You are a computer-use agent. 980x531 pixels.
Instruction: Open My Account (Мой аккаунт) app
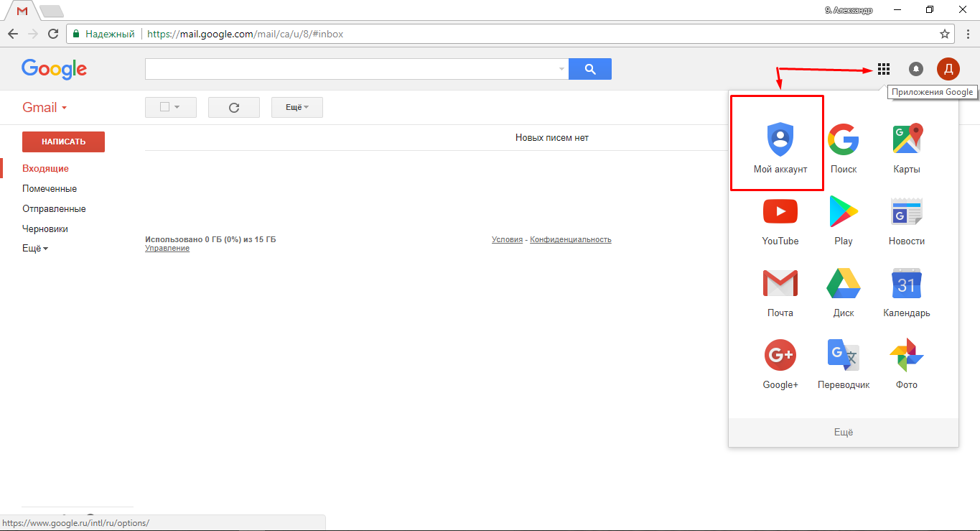click(780, 147)
